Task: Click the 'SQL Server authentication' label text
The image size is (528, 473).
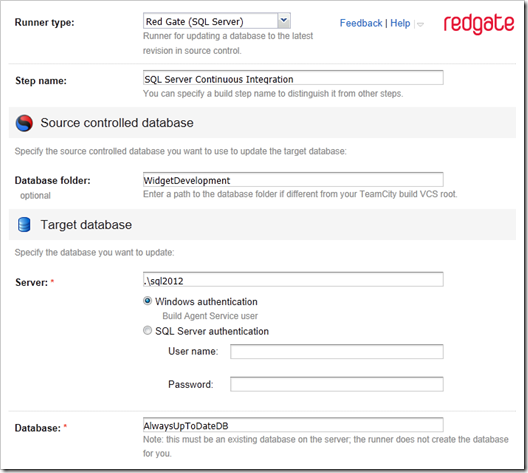Action: coord(212,331)
